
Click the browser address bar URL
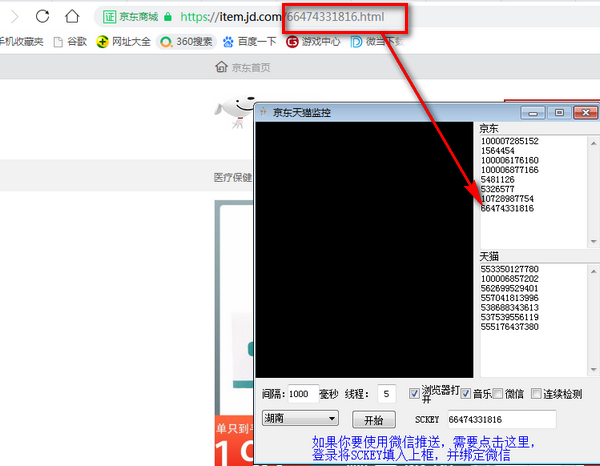point(282,17)
